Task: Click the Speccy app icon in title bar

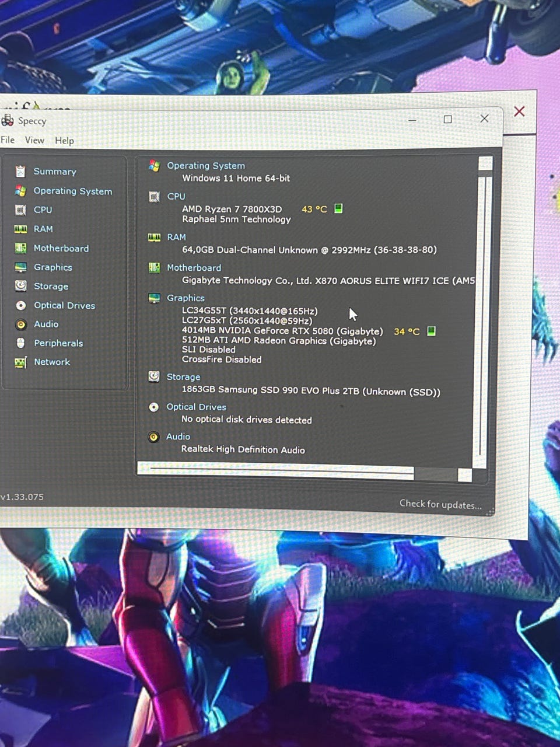Action: tap(7, 120)
